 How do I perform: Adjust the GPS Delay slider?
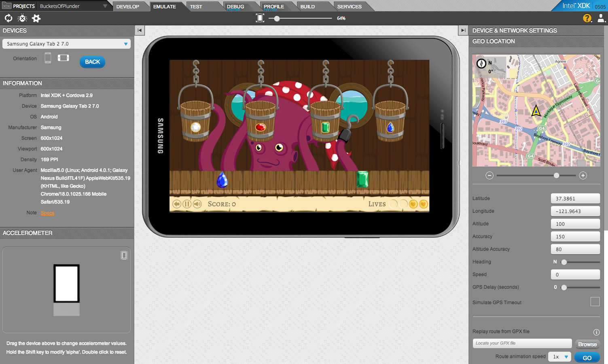click(x=564, y=287)
